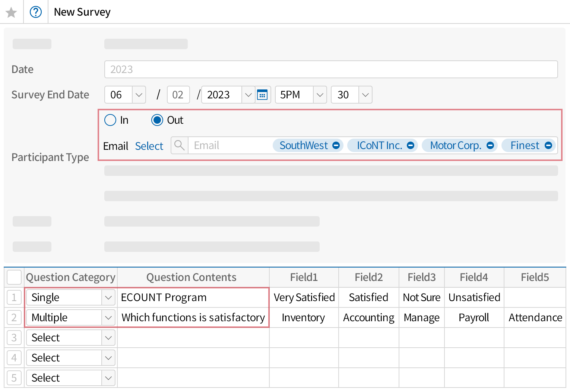This screenshot has height=392, width=570.
Task: Click the Date input field
Action: point(331,70)
